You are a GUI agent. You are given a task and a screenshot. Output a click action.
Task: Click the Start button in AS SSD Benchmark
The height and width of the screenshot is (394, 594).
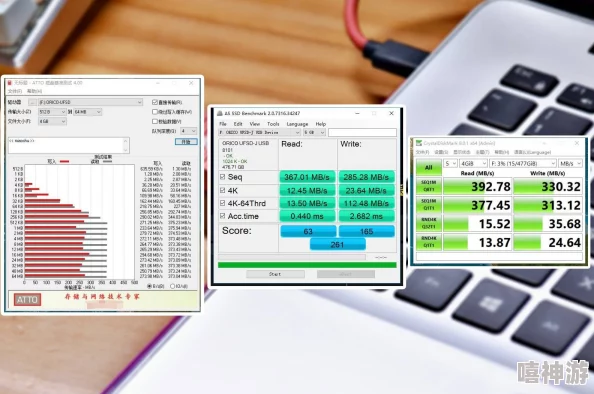click(x=275, y=274)
